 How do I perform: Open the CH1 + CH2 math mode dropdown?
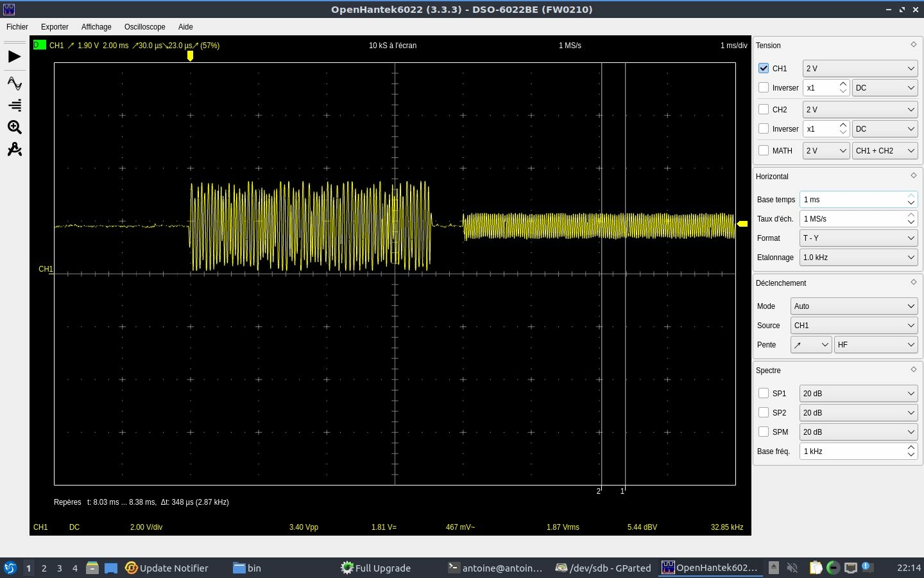pyautogui.click(x=884, y=150)
